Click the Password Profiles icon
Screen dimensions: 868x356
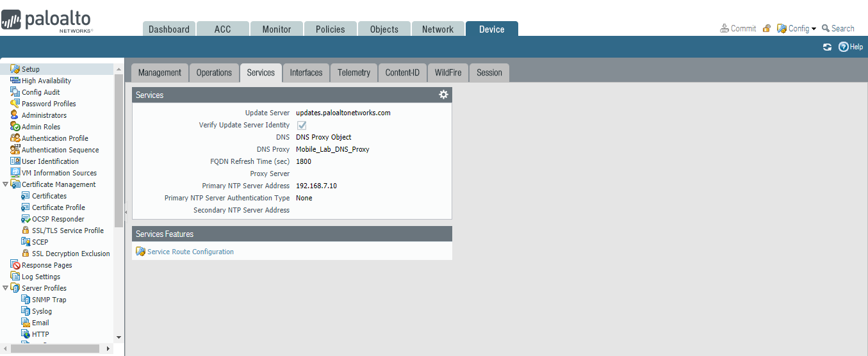click(15, 104)
